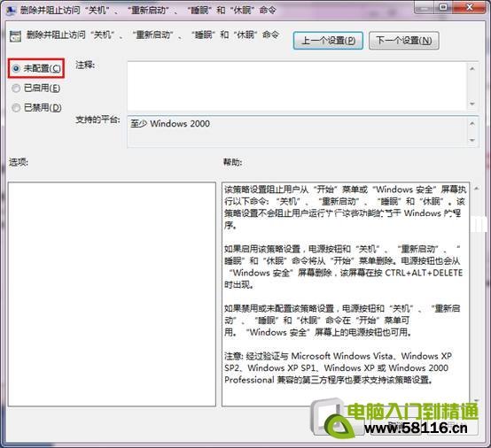Close the policy dialog window
The image size is (491, 448).
pos(470,7)
